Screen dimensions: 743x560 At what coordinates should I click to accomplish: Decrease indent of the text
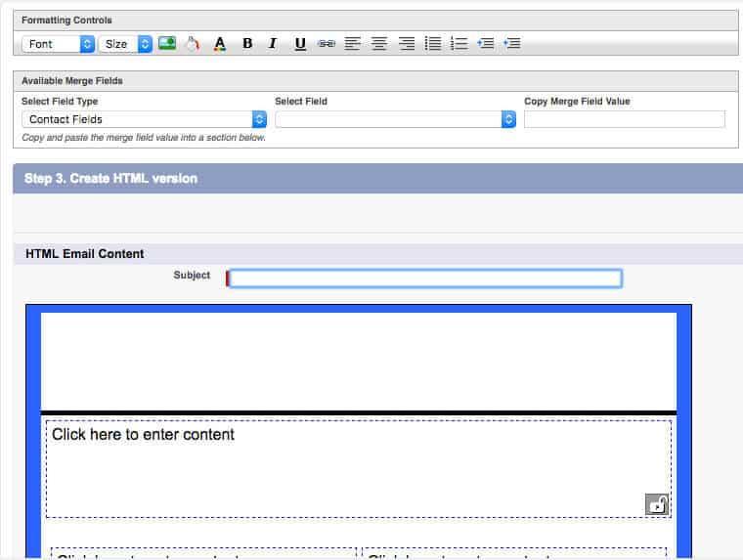(x=485, y=43)
